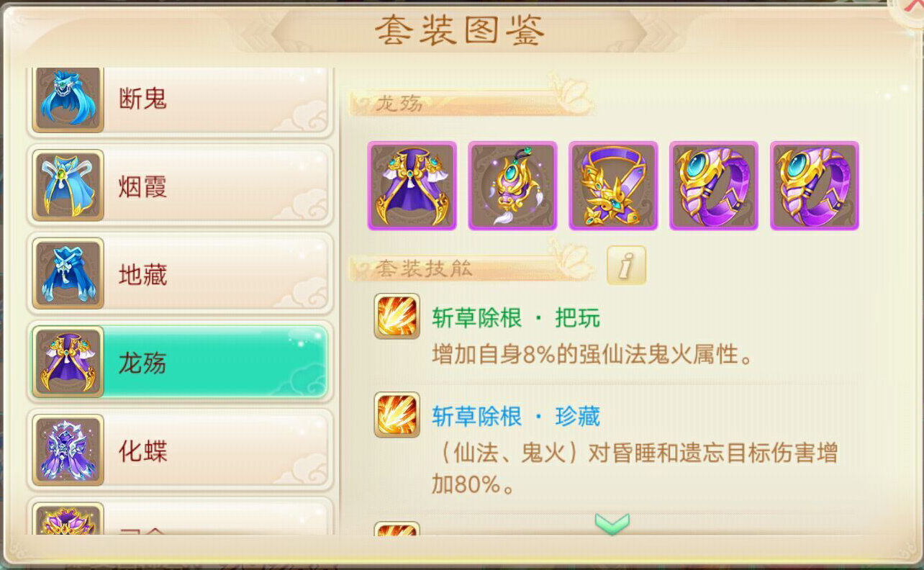Select the first purple ring icon
The width and height of the screenshot is (924, 570).
714,186
